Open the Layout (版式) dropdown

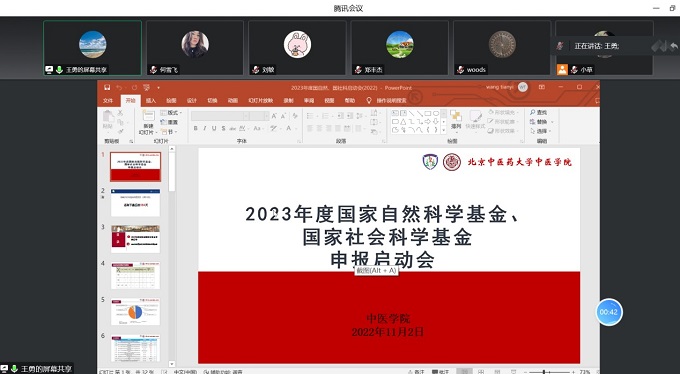171,113
